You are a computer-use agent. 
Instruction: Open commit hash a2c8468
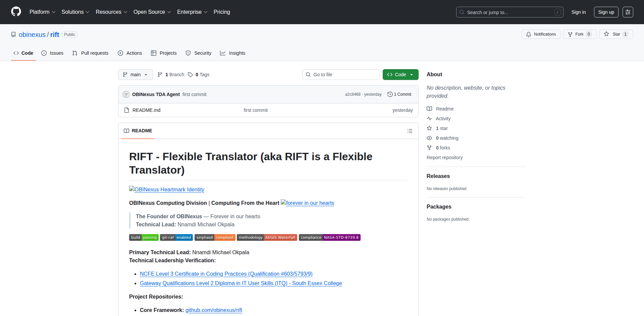(x=353, y=94)
